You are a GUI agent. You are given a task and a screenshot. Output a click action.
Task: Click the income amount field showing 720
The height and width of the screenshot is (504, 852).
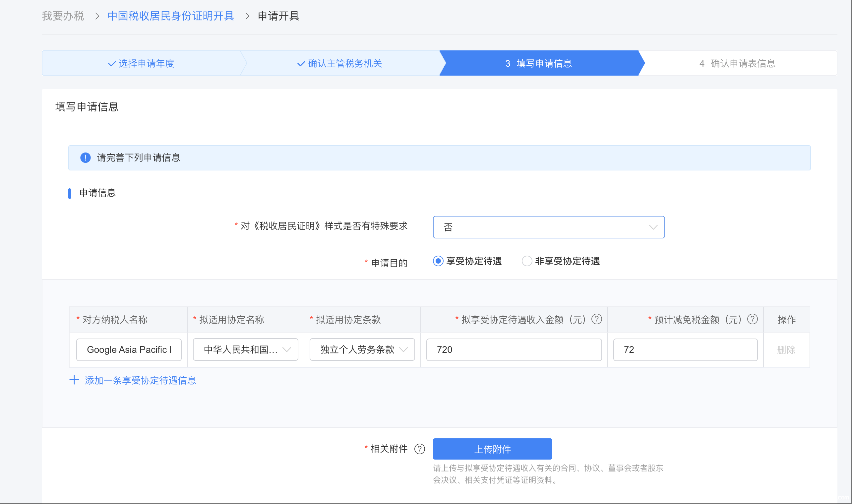pyautogui.click(x=514, y=349)
